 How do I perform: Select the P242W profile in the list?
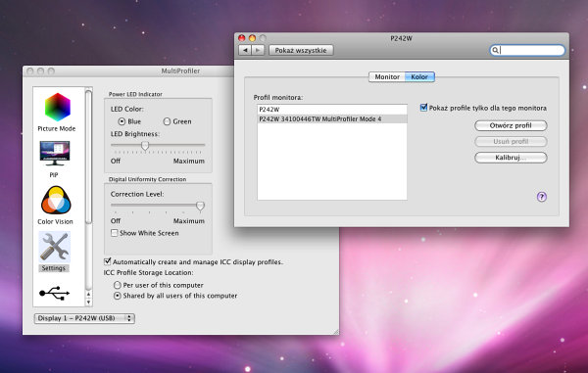332,110
